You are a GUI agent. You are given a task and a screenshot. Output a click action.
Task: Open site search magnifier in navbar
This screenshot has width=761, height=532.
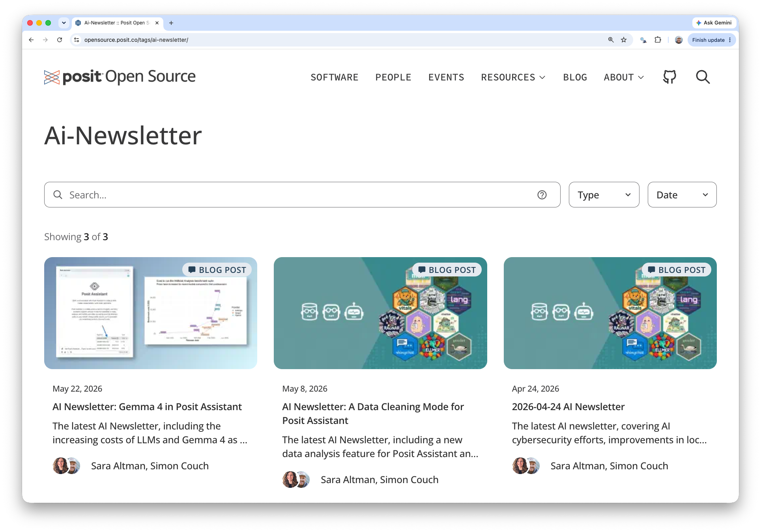[703, 77]
